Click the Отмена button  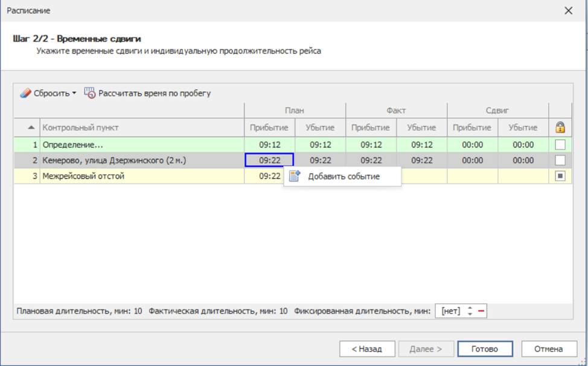[549, 349]
